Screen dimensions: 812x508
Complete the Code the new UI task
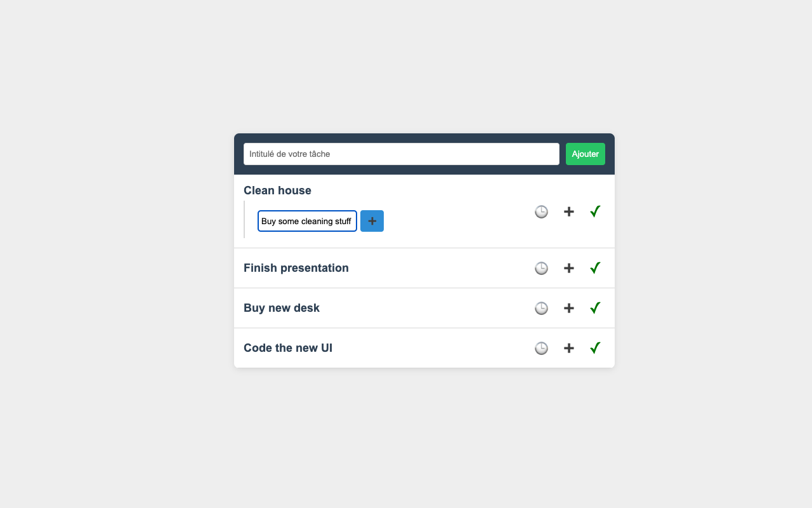(x=595, y=348)
